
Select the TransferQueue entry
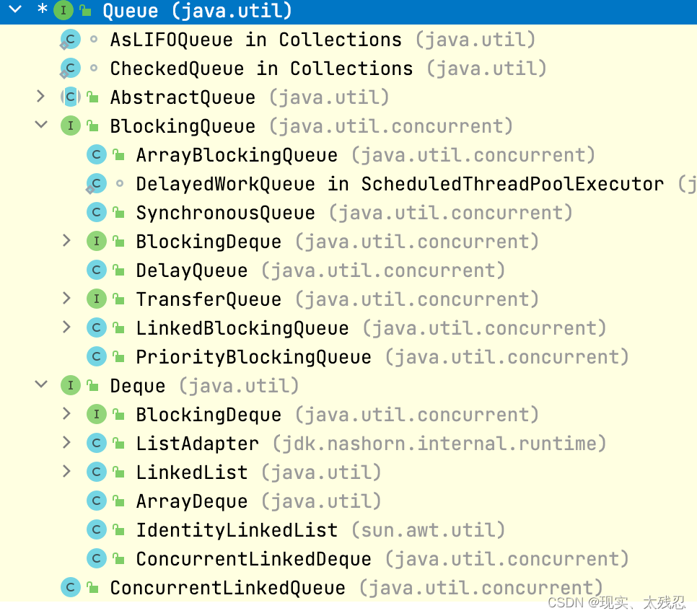pos(337,299)
